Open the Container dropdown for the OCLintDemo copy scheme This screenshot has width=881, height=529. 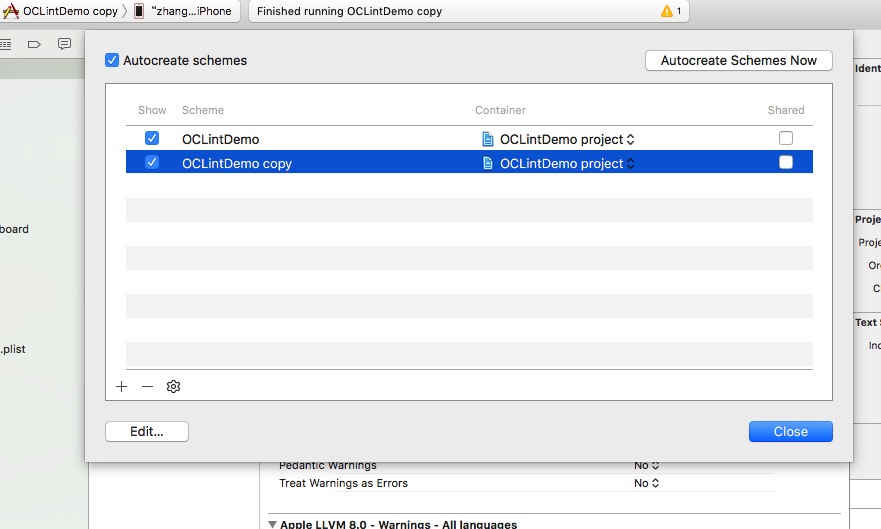coord(558,163)
